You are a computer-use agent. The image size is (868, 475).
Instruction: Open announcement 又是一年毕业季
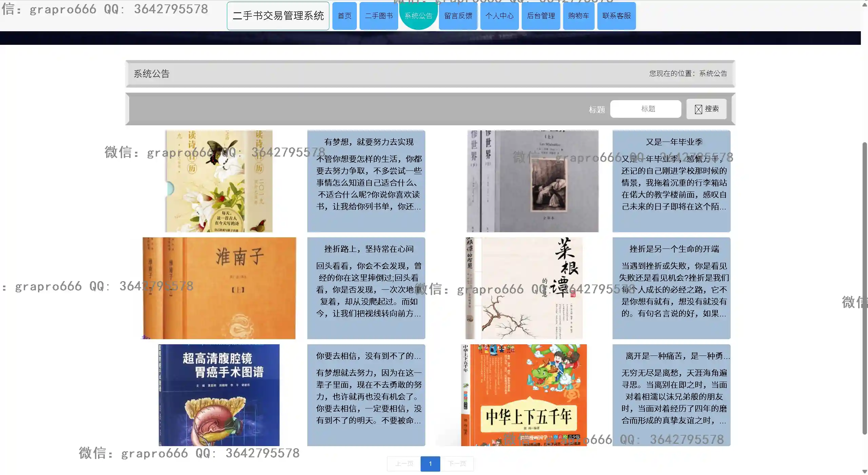click(x=674, y=142)
